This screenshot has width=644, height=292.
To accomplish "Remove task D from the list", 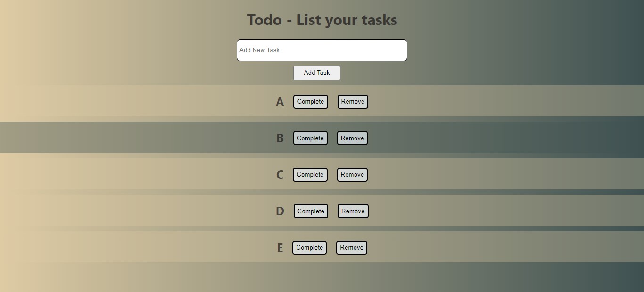I will (353, 211).
